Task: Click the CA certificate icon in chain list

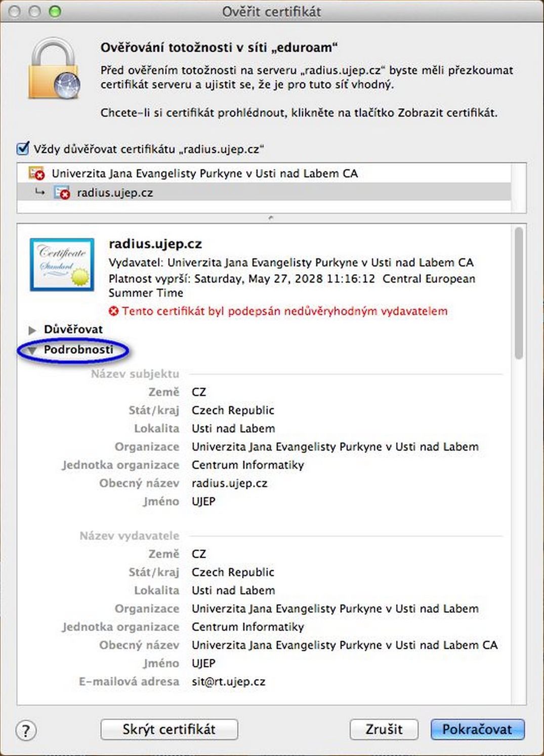Action: coord(36,173)
